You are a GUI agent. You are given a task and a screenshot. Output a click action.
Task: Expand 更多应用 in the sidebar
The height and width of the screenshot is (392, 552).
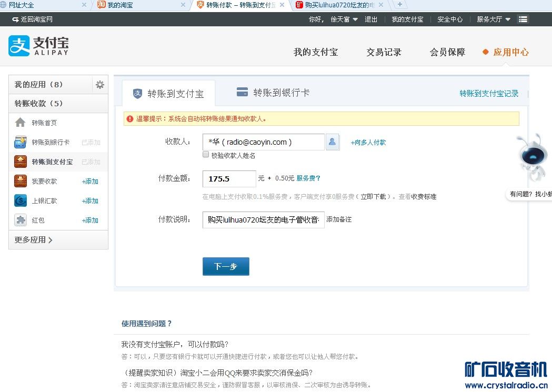click(x=34, y=240)
